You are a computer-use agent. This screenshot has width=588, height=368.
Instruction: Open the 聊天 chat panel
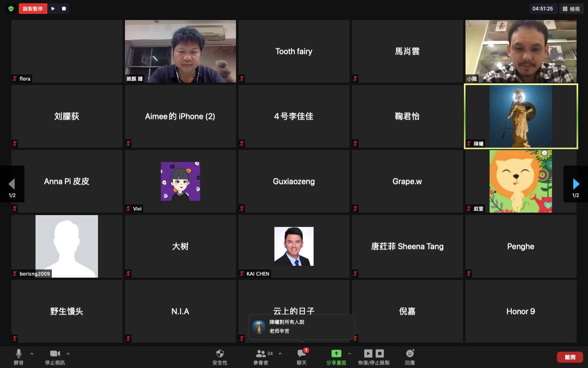(x=302, y=357)
